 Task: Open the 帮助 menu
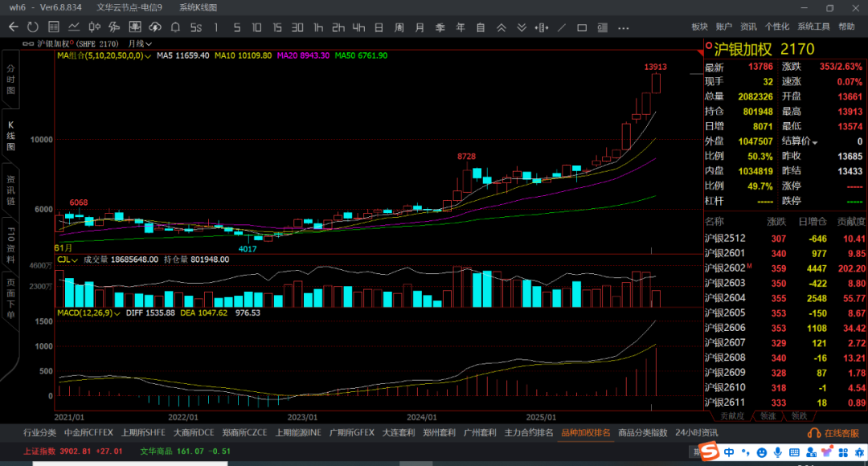tap(846, 27)
